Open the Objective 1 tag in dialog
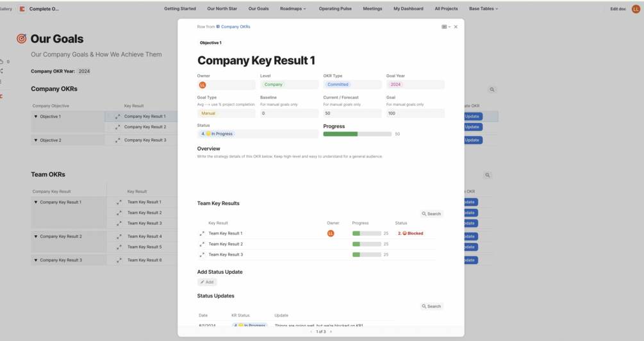644x341 pixels. click(x=210, y=43)
